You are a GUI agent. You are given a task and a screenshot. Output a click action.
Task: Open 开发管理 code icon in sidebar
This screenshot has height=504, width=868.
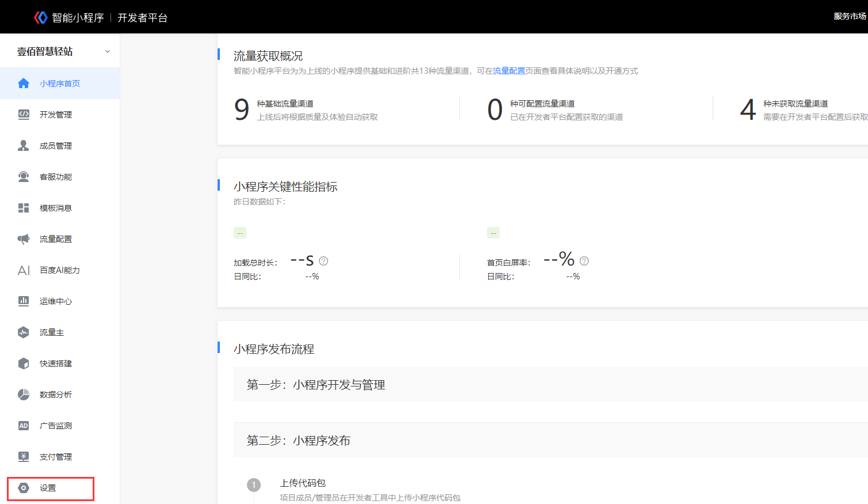pos(24,115)
